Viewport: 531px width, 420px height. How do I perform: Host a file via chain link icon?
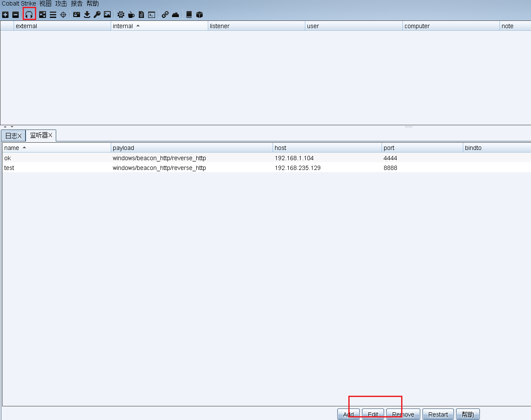[x=165, y=14]
